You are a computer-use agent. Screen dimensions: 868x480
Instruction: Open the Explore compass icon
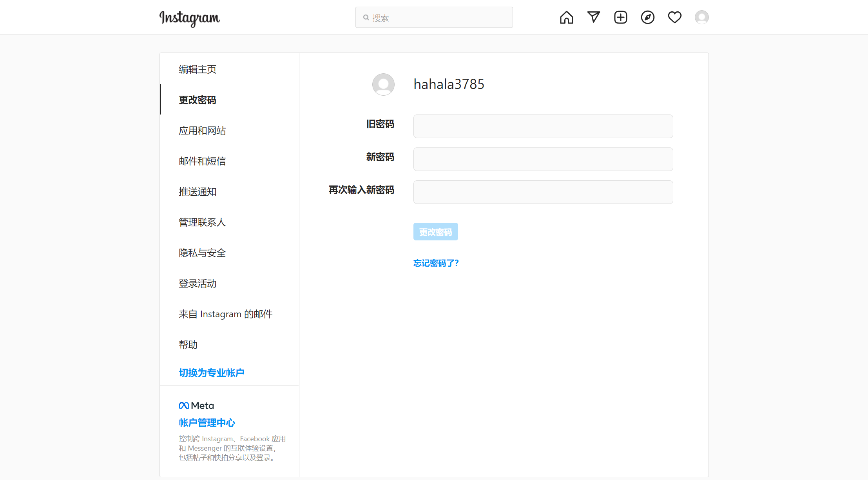click(x=647, y=17)
